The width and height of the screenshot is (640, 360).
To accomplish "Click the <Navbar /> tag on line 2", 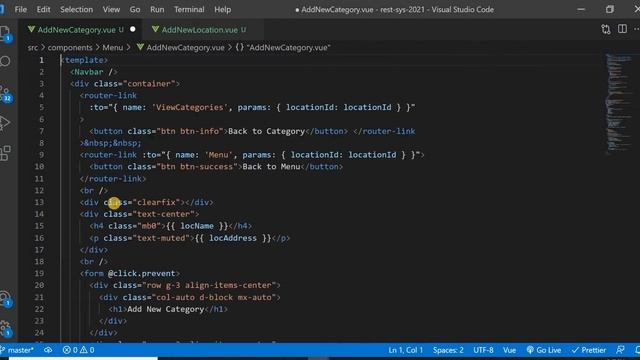I will pos(94,72).
